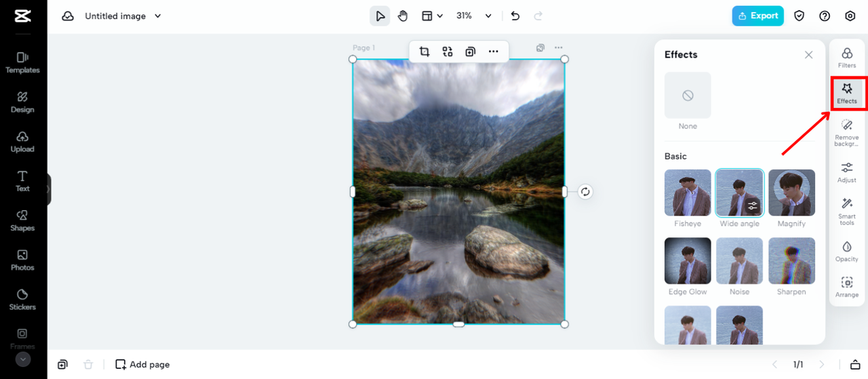Image resolution: width=868 pixels, height=379 pixels.
Task: Open the settings hexagon icon
Action: pyautogui.click(x=850, y=16)
